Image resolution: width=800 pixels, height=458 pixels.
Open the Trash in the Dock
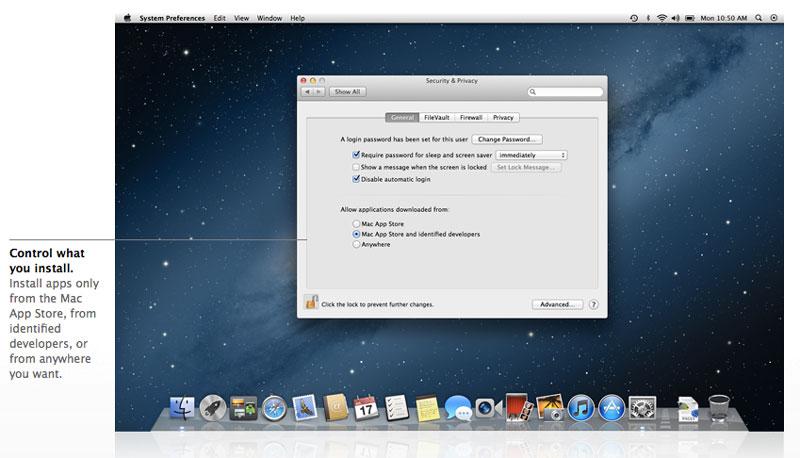click(x=719, y=408)
